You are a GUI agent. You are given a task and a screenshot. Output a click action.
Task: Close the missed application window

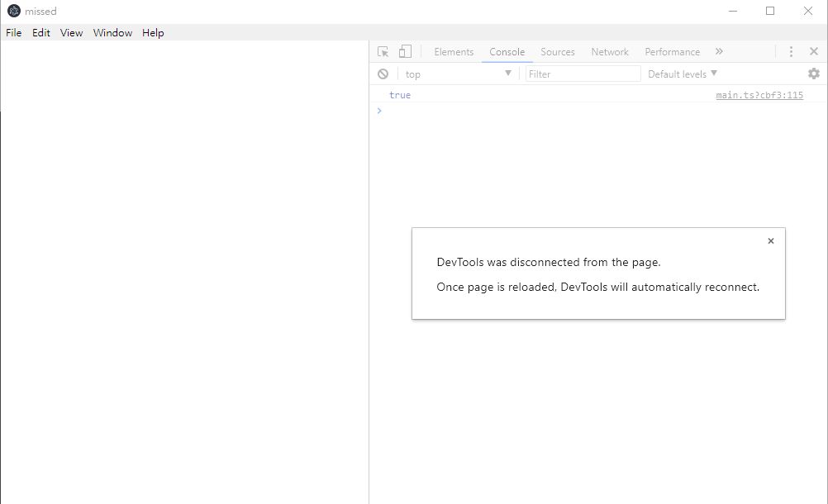(808, 11)
